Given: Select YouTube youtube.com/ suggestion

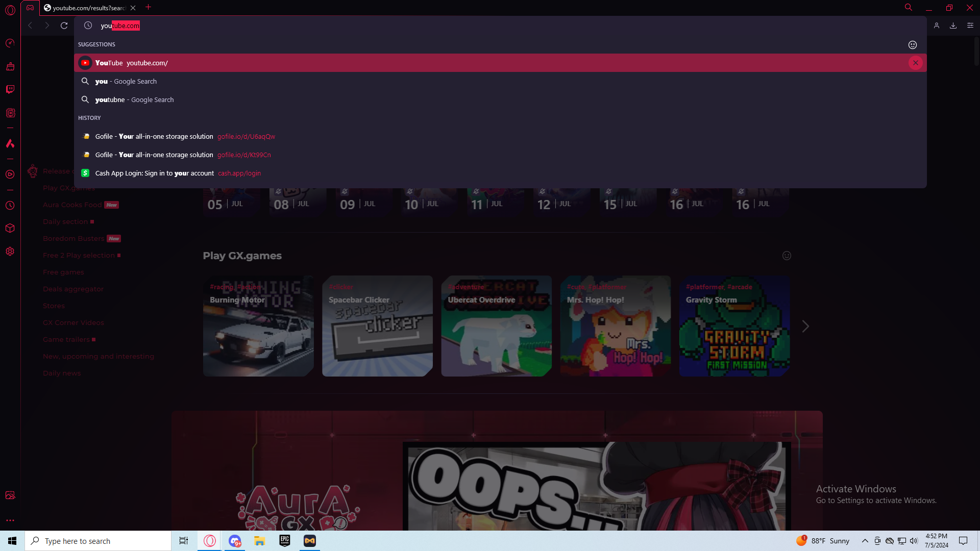Looking at the screenshot, I should (x=500, y=63).
